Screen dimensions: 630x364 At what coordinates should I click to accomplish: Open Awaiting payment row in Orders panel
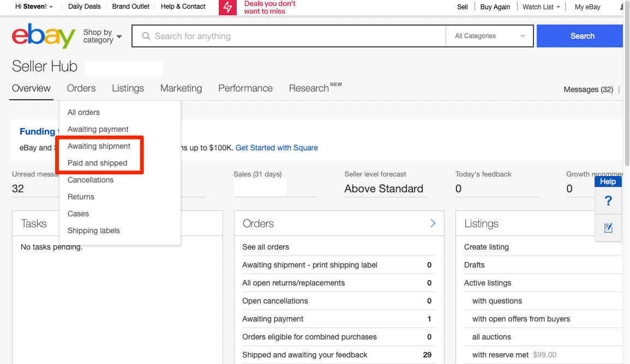[339, 319]
